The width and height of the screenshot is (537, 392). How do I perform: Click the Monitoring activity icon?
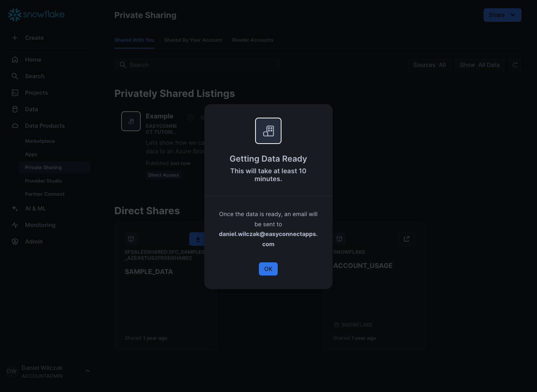15,225
